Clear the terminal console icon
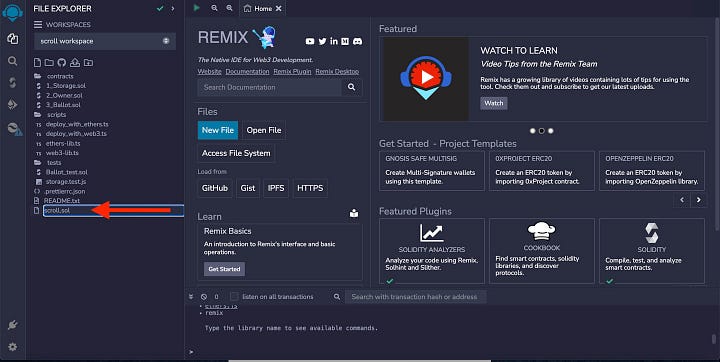The image size is (720, 362). [x=204, y=297]
